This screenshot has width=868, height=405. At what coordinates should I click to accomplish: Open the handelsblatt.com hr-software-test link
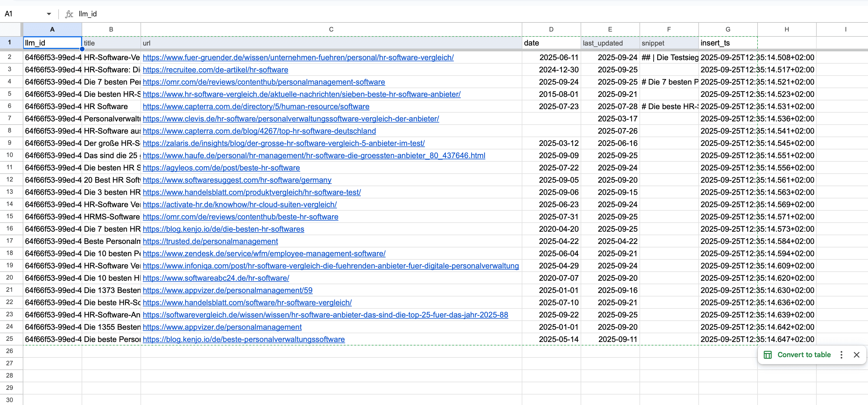[x=251, y=192]
